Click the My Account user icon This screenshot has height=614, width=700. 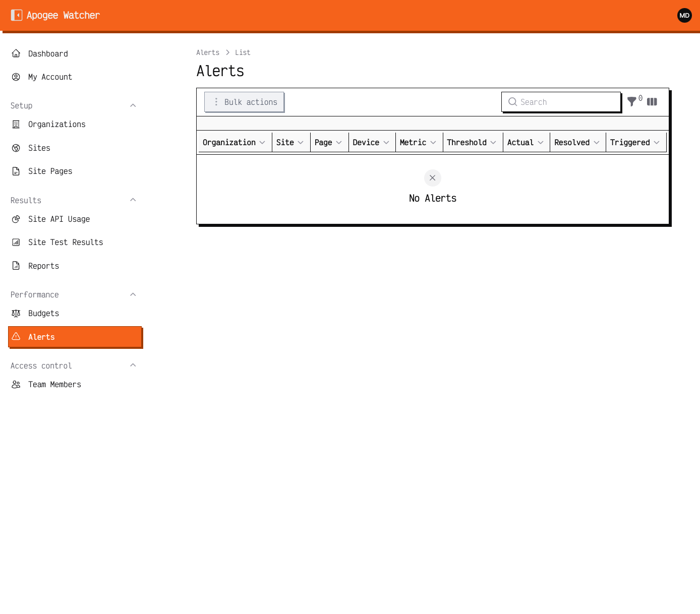[16, 77]
